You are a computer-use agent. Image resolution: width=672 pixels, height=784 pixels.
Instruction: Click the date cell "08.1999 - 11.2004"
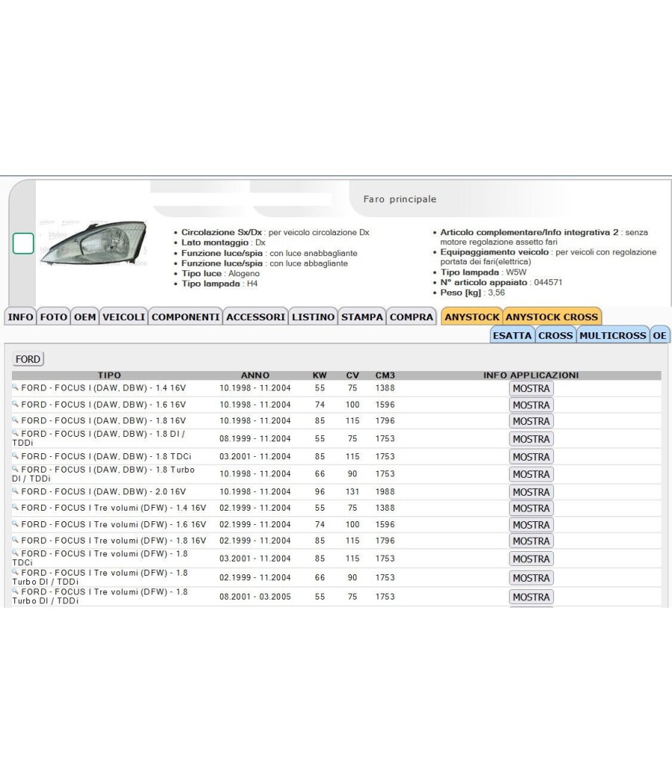255,438
